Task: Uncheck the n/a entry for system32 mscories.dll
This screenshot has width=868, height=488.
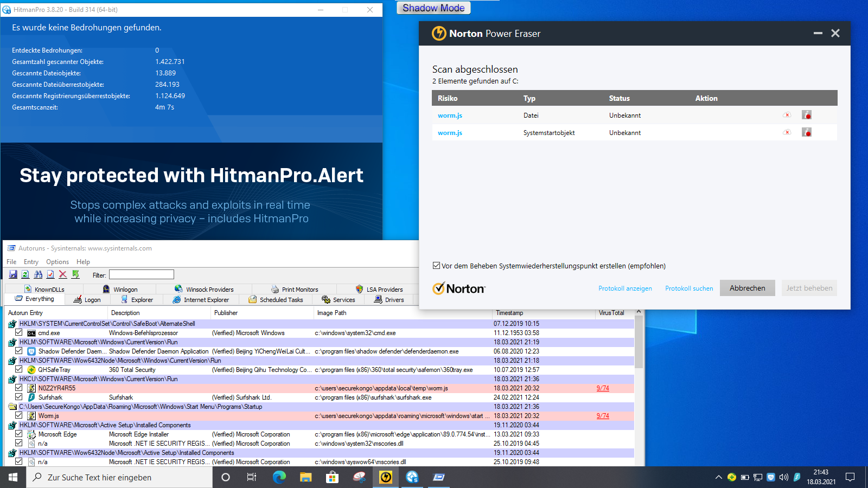Action: tap(19, 443)
